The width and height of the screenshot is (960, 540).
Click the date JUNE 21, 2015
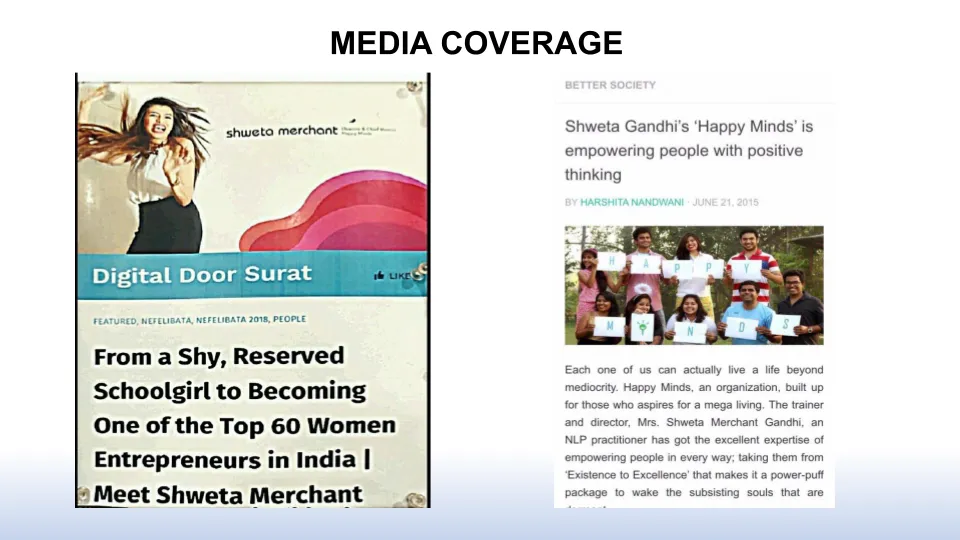(726, 203)
